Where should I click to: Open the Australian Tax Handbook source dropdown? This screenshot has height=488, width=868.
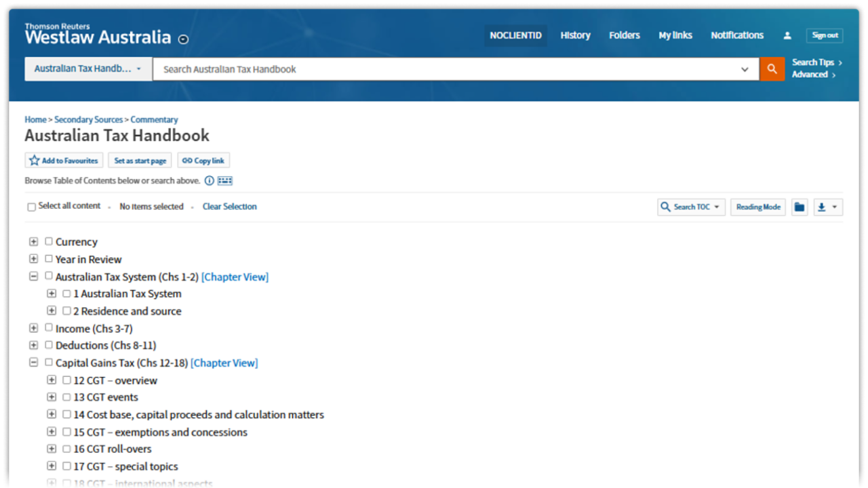click(x=88, y=69)
